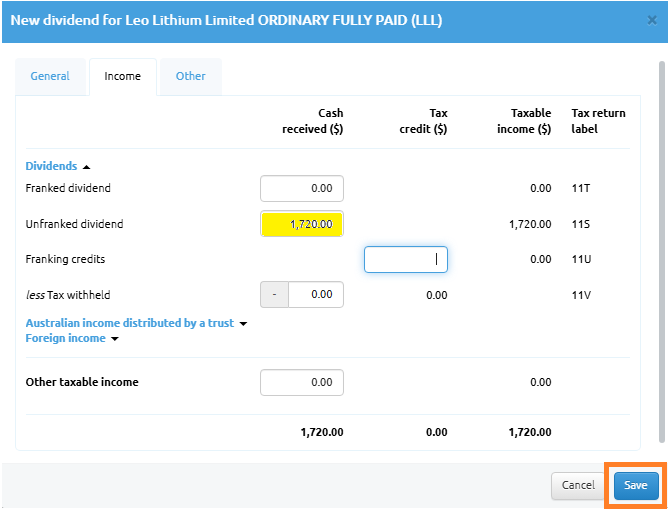This screenshot has width=670, height=514.
Task: Click the Taxable income ($) column header
Action: coord(524,121)
